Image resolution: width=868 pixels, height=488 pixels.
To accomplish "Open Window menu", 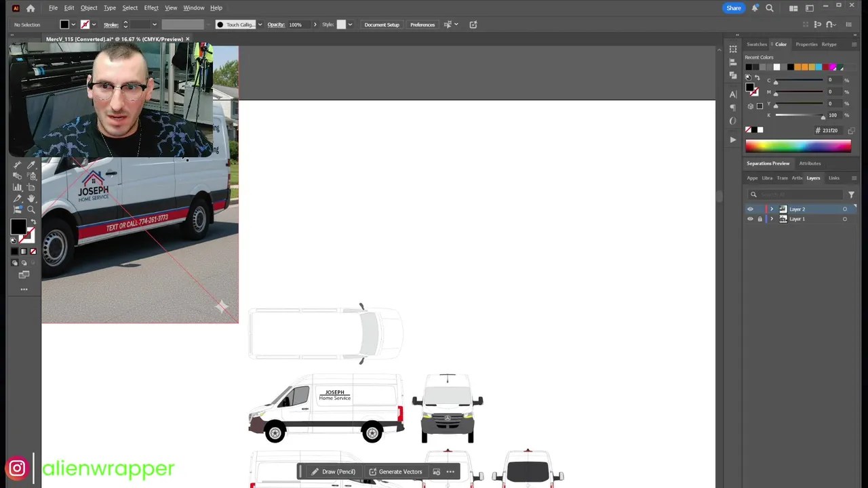I will [194, 8].
